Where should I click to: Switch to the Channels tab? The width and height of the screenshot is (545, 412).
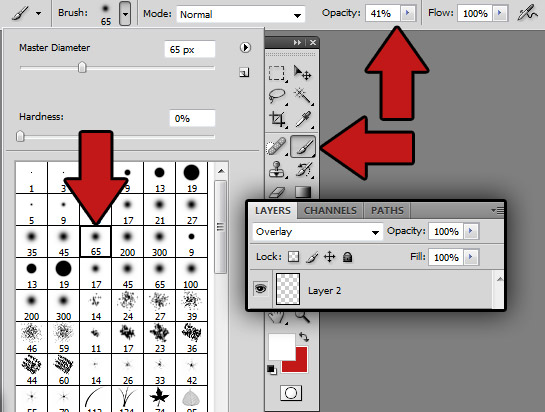pyautogui.click(x=330, y=211)
